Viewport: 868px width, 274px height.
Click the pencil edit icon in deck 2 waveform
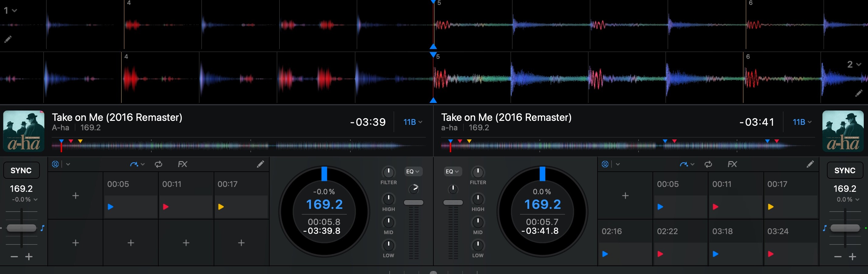pos(859,93)
